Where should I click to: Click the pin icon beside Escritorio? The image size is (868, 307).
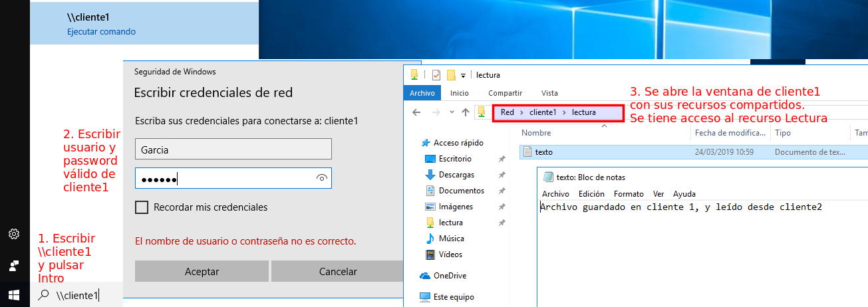click(x=502, y=159)
